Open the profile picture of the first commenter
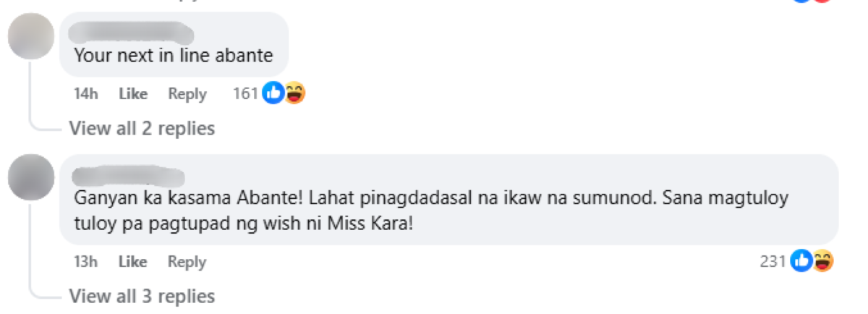The height and width of the screenshot is (314, 868). 30,36
